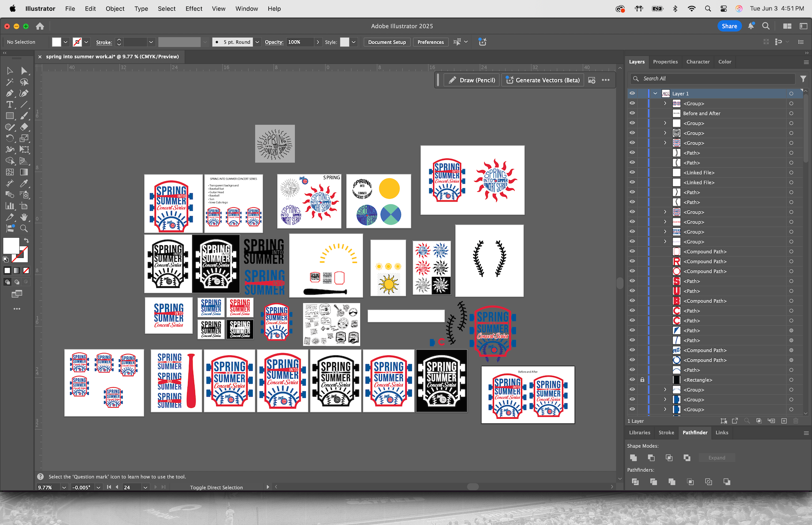Create a new layer in Layers panel
Screen dimensions: 812x525
[784, 421]
